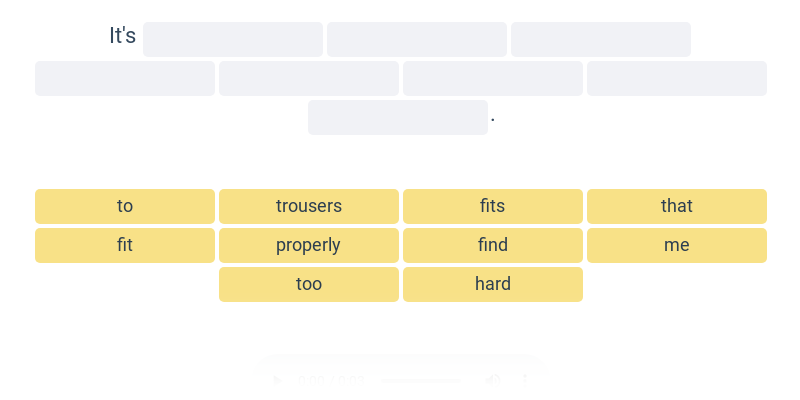The image size is (800, 400).
Task: Click the first empty slot in second row
Action: pyautogui.click(x=125, y=79)
